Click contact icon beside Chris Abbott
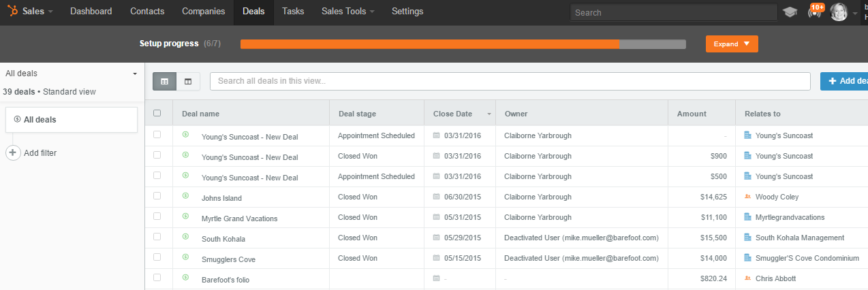868x290 pixels. coord(748,278)
